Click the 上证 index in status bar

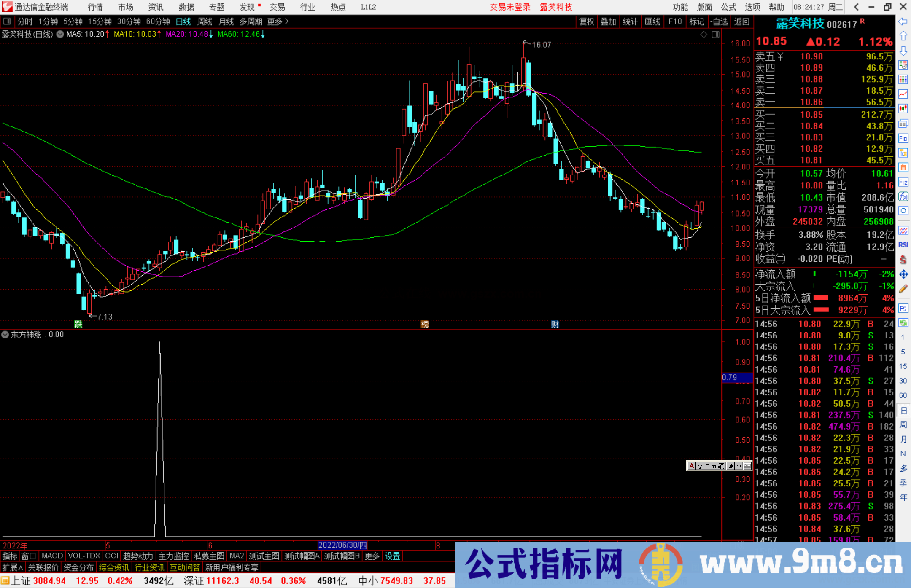[20, 581]
